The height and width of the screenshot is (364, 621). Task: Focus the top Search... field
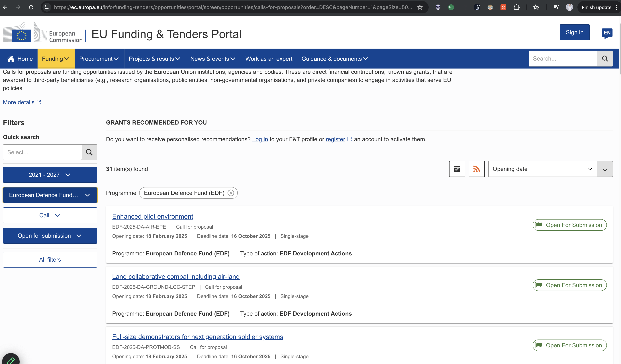[563, 59]
